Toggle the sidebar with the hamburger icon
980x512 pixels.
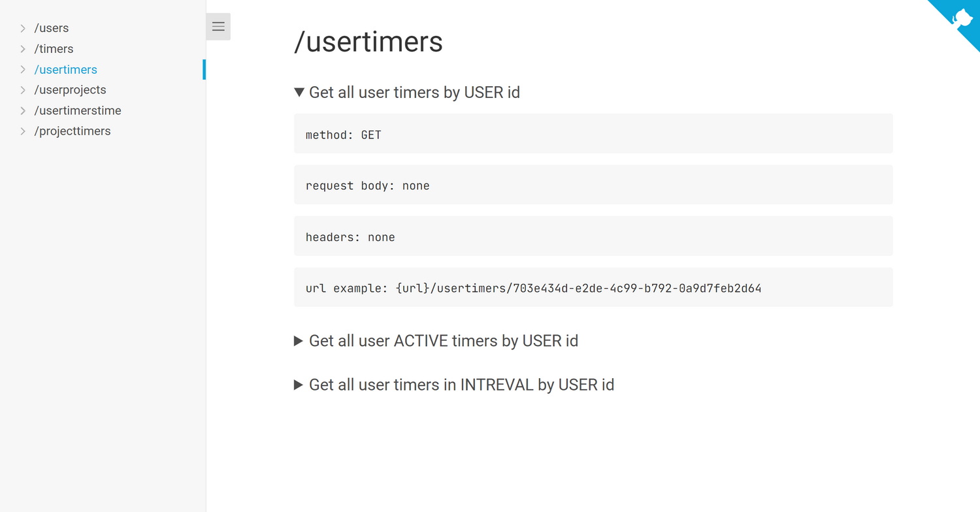pyautogui.click(x=218, y=27)
